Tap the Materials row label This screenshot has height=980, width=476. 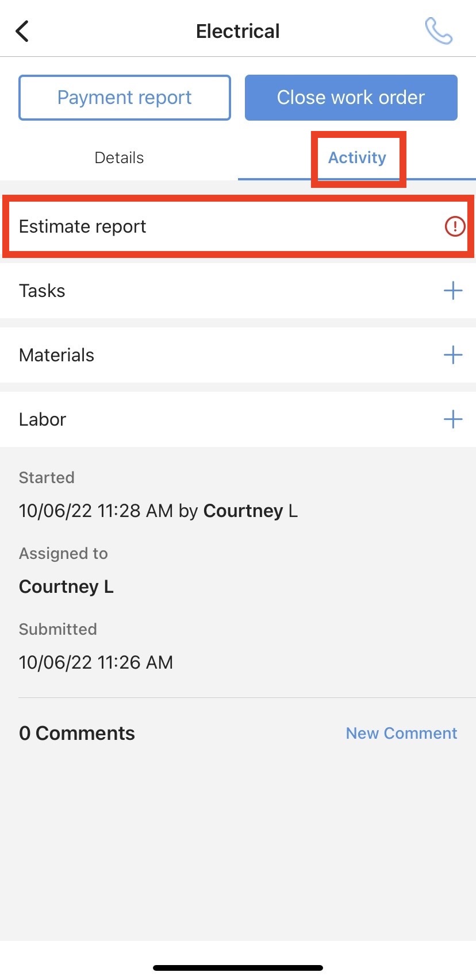pyautogui.click(x=56, y=355)
